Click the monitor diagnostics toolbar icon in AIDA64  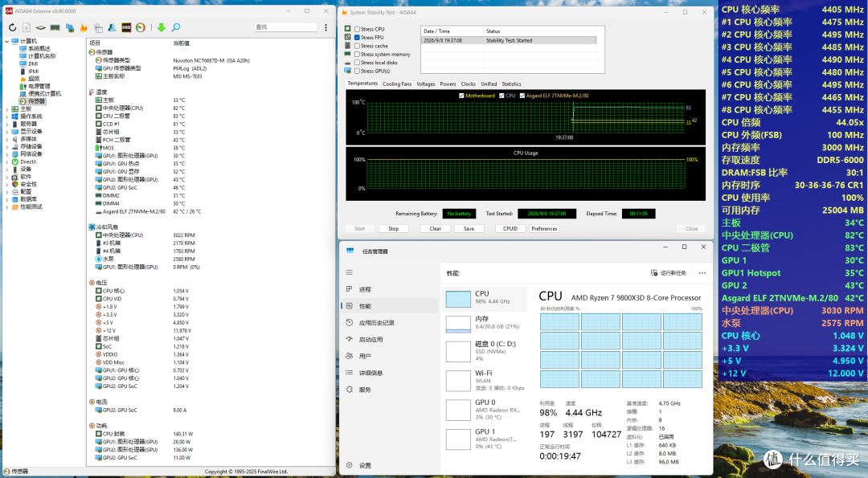tap(70, 27)
